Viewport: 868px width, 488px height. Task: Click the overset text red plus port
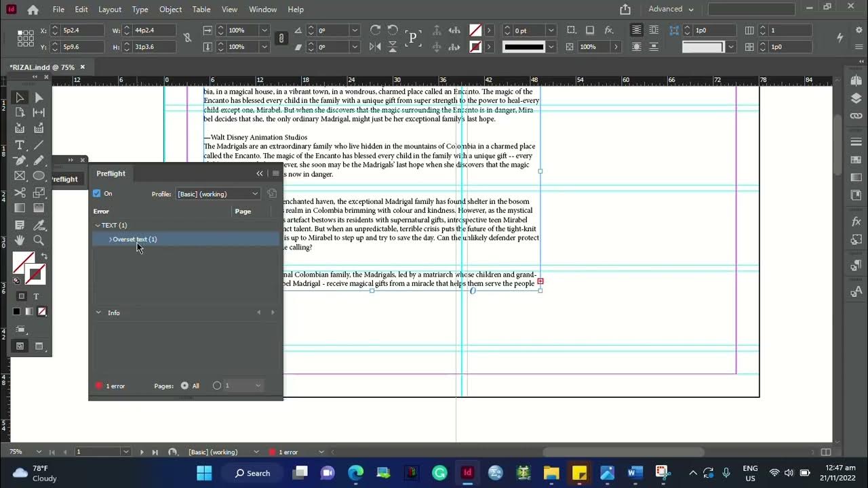540,281
